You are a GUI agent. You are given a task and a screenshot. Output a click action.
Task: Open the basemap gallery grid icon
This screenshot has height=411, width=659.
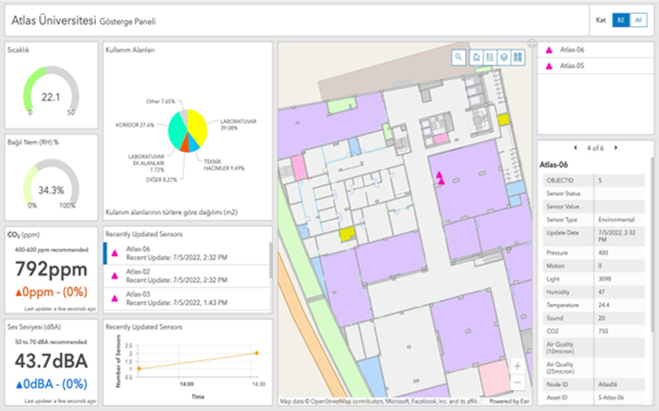tap(518, 57)
